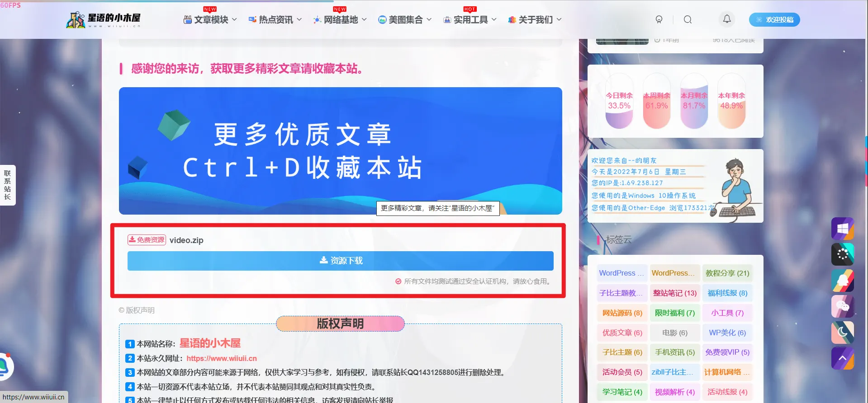Click the back-to-top arrow icon
Screen dimensions: 868x403
tap(842, 358)
